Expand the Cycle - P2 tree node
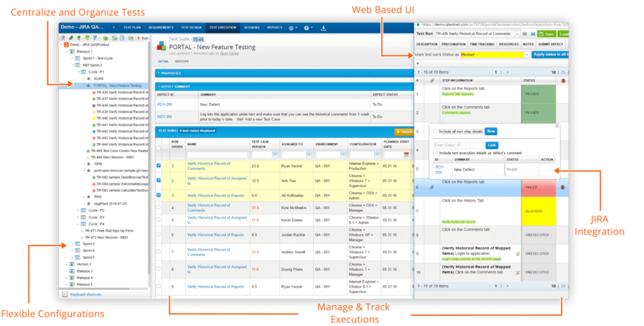Screen dimensions: 644x326 point(78,210)
